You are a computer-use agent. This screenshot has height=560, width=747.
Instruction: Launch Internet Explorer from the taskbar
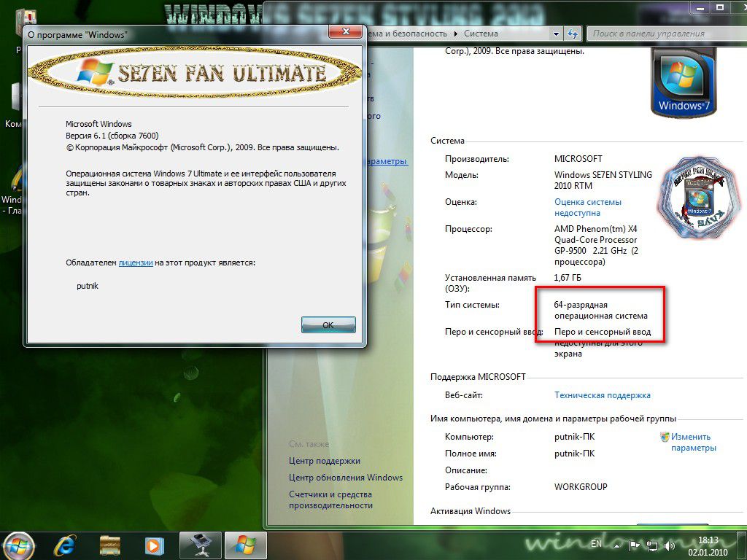(64, 545)
